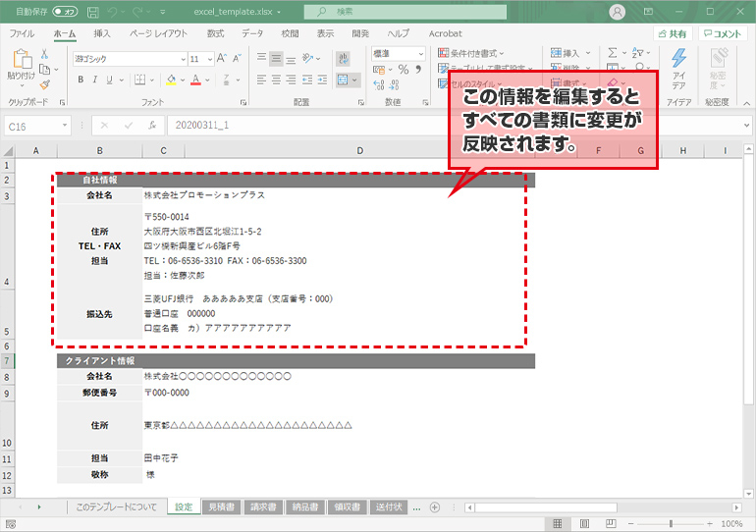Switch to the データ tab
Image resolution: width=756 pixels, height=532 pixels.
pyautogui.click(x=252, y=33)
